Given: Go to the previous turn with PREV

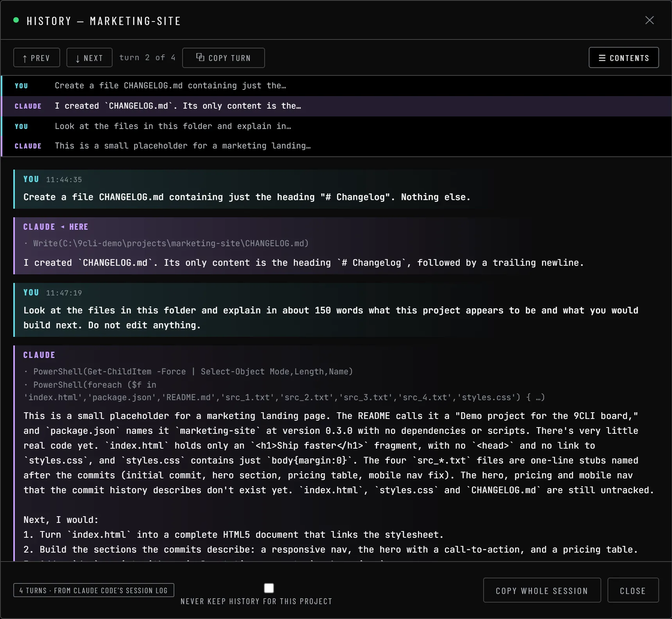Looking at the screenshot, I should pyautogui.click(x=37, y=58).
